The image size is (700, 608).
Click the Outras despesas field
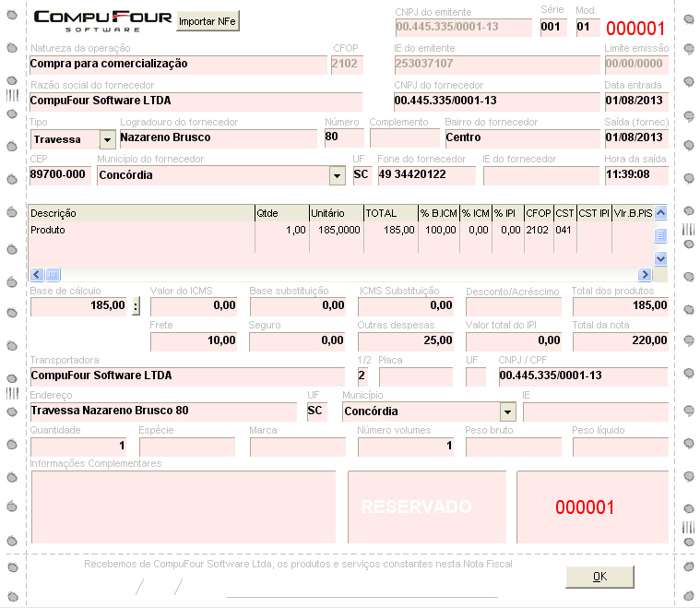click(x=405, y=340)
